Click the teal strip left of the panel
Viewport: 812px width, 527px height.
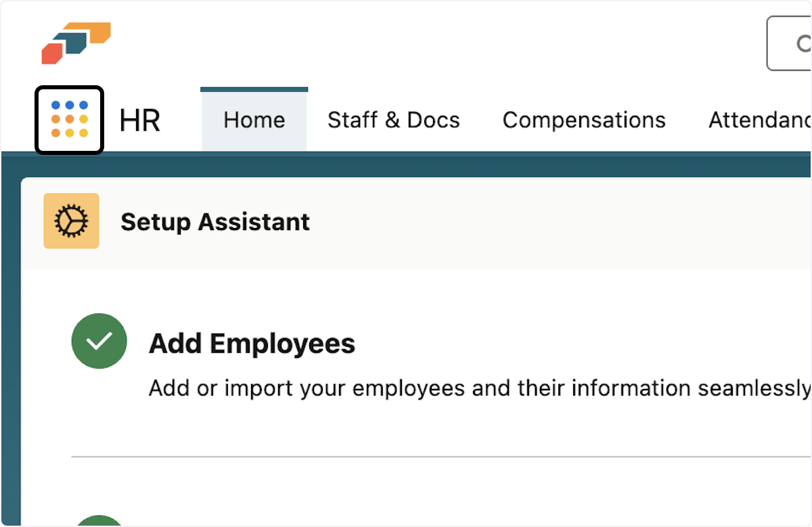click(10, 338)
